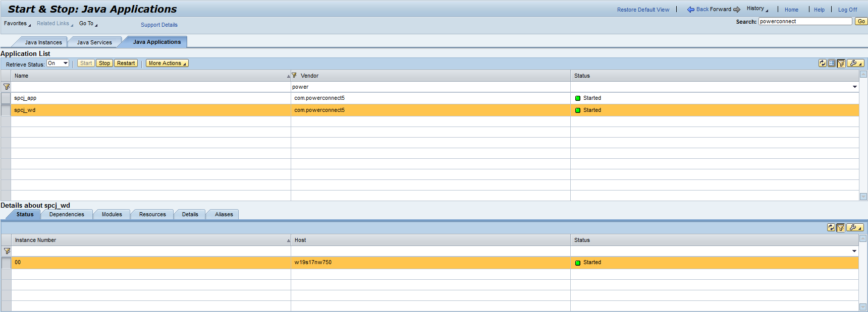Screen dimensions: 868x312
Task: Refresh the instance status details table
Action: point(831,227)
